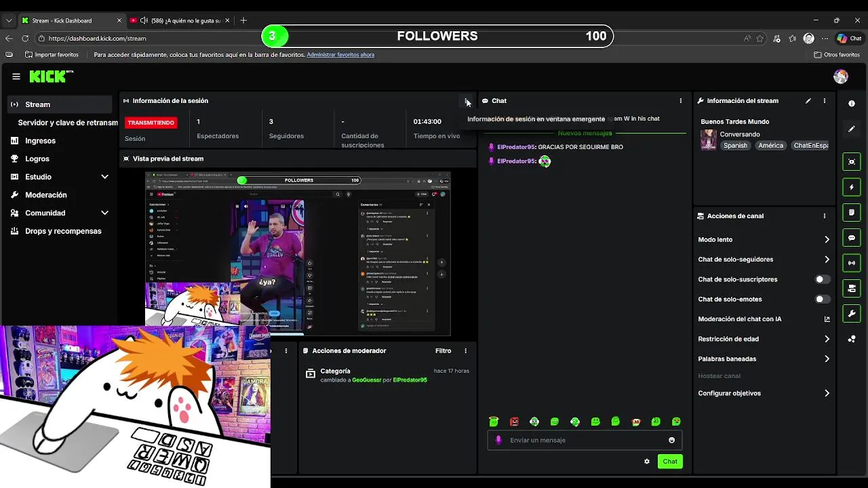
Task: Select Stream in sidebar
Action: pos(60,104)
